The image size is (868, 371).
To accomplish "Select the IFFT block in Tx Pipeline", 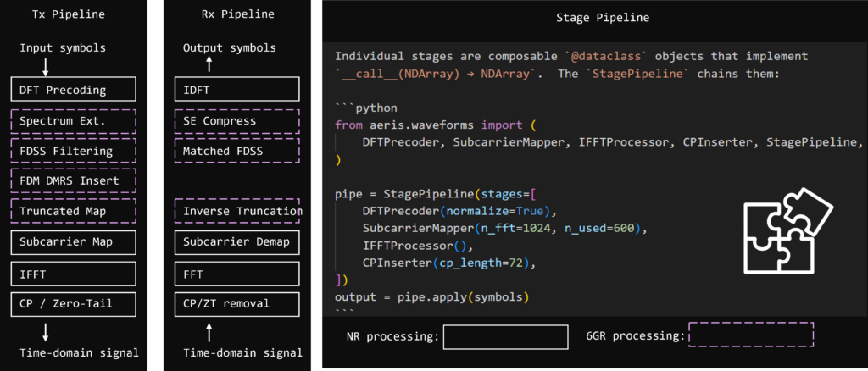I will (x=74, y=273).
